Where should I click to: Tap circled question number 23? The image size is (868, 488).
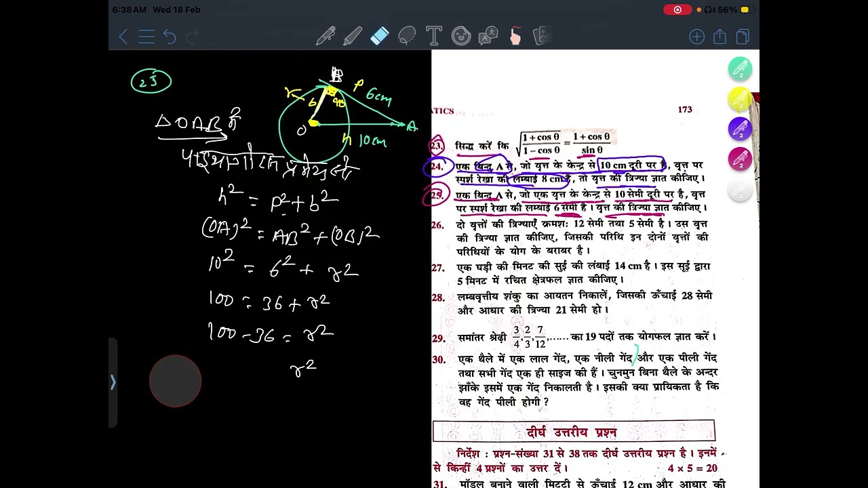coord(437,146)
